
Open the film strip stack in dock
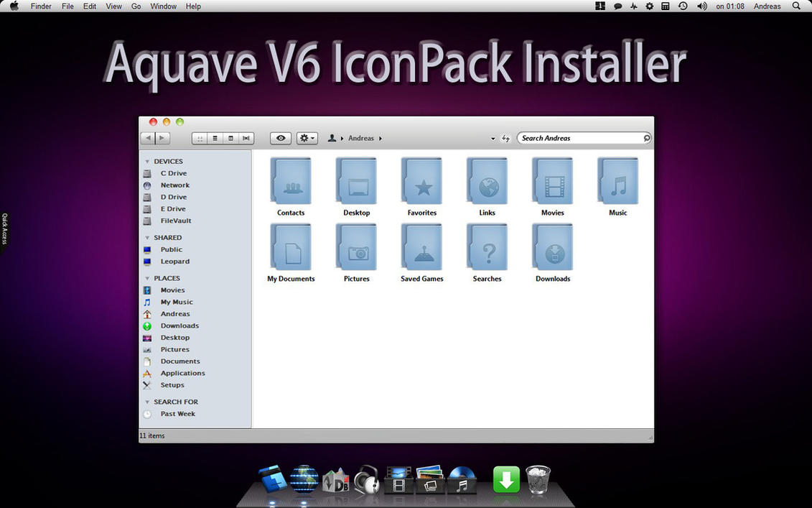coord(398,480)
